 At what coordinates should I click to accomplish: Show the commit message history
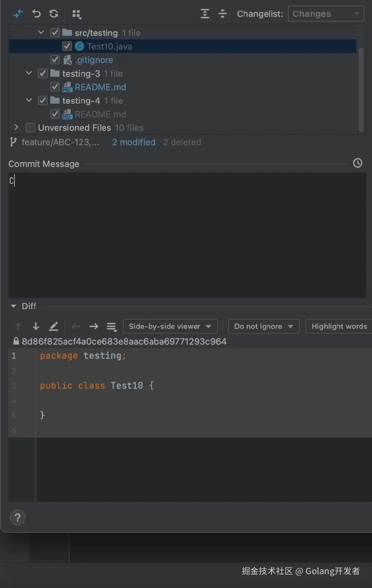(358, 163)
